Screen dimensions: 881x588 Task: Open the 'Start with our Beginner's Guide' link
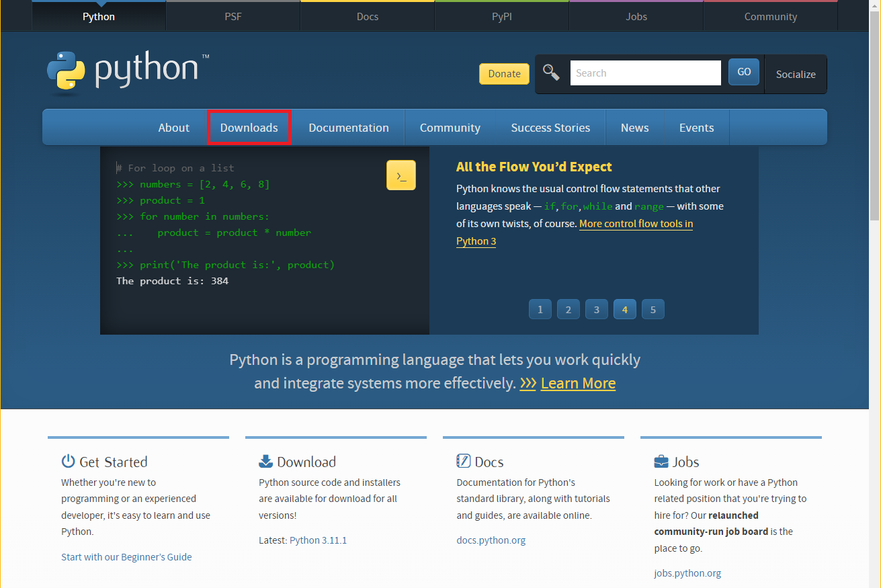point(126,556)
